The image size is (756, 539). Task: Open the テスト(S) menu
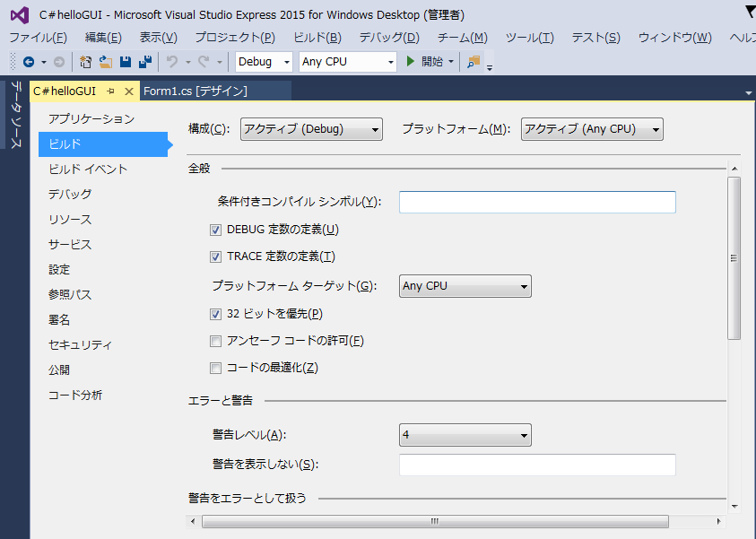596,38
